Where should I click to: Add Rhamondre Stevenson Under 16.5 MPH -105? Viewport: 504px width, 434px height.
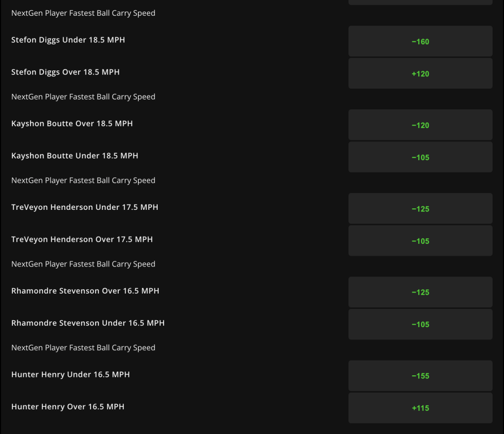point(420,324)
